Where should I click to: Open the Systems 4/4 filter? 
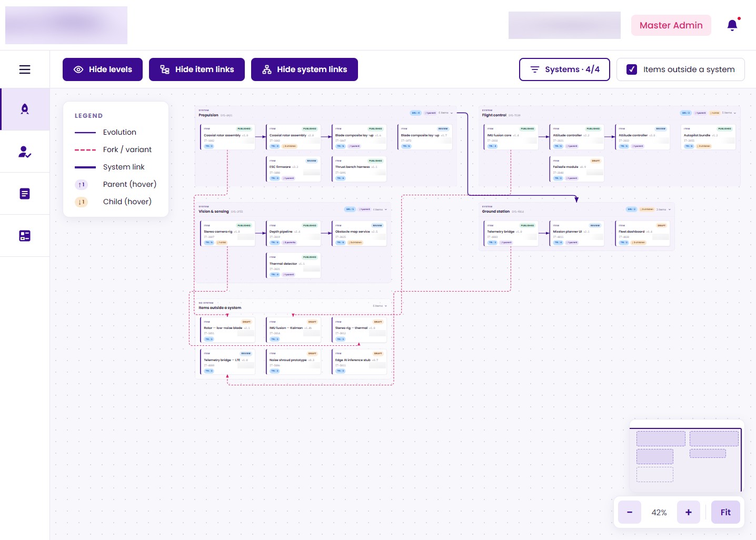click(564, 69)
